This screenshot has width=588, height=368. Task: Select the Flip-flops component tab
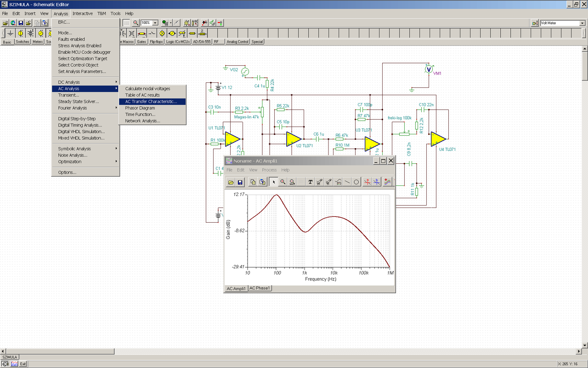156,42
